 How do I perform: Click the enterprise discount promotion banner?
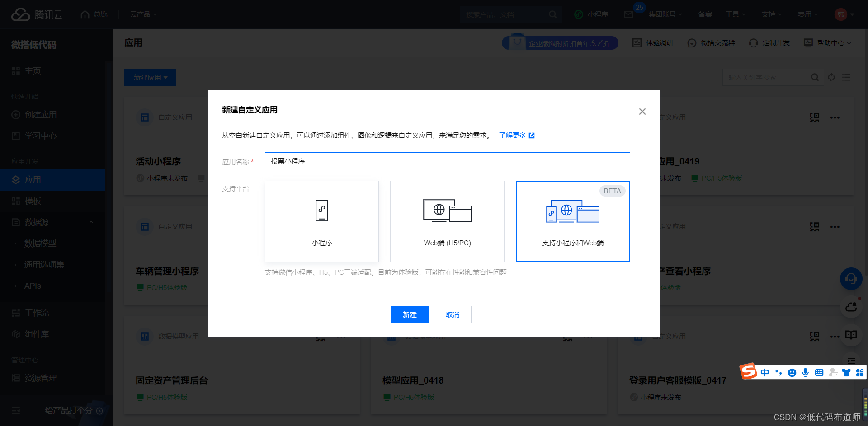click(x=560, y=43)
